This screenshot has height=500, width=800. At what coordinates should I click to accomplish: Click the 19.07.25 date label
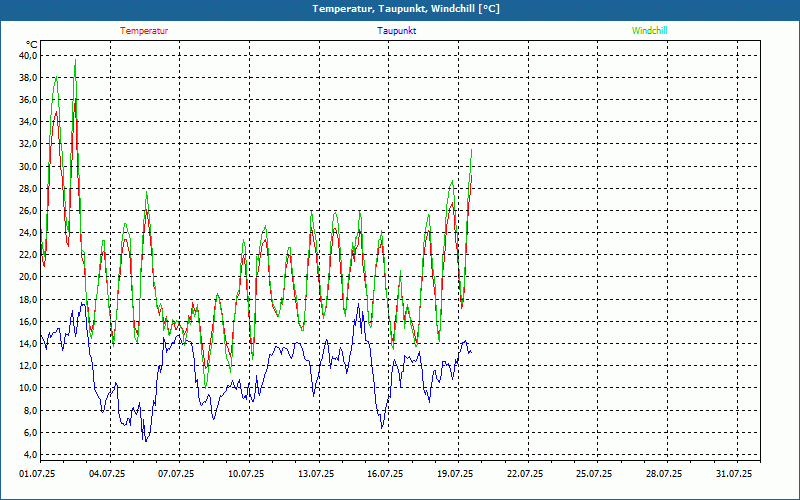[x=455, y=474]
